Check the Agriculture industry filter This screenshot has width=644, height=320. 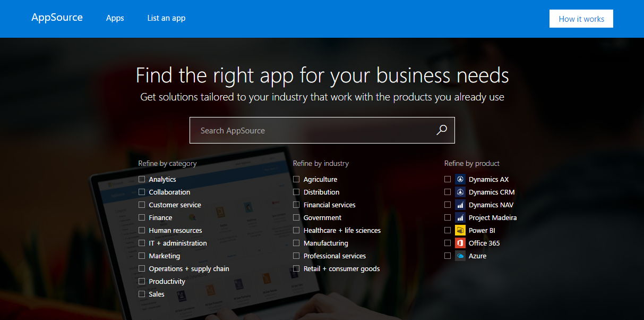coord(296,179)
